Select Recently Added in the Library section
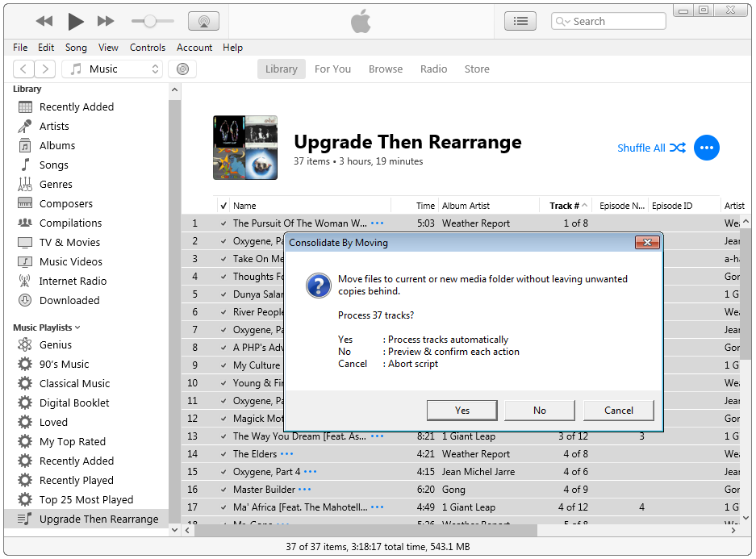Image resolution: width=756 pixels, height=559 pixels. pyautogui.click(x=77, y=107)
